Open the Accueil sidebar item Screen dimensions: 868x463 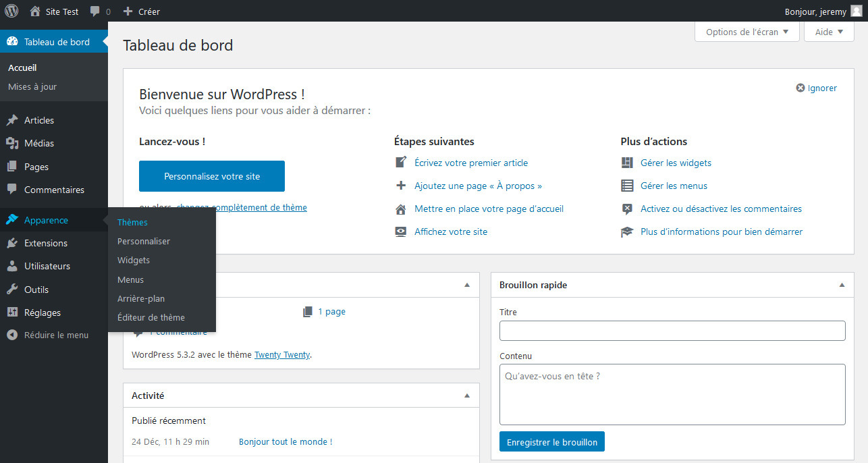pyautogui.click(x=22, y=67)
